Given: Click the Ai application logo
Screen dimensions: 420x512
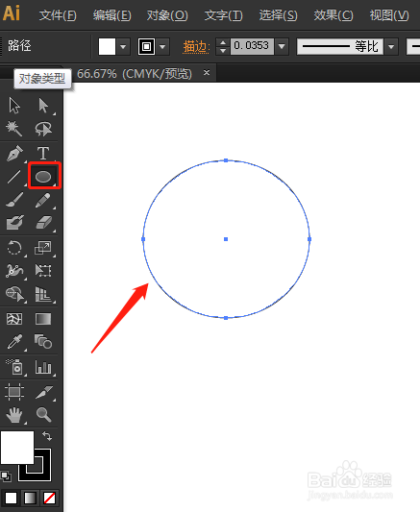Looking at the screenshot, I should click(x=12, y=13).
